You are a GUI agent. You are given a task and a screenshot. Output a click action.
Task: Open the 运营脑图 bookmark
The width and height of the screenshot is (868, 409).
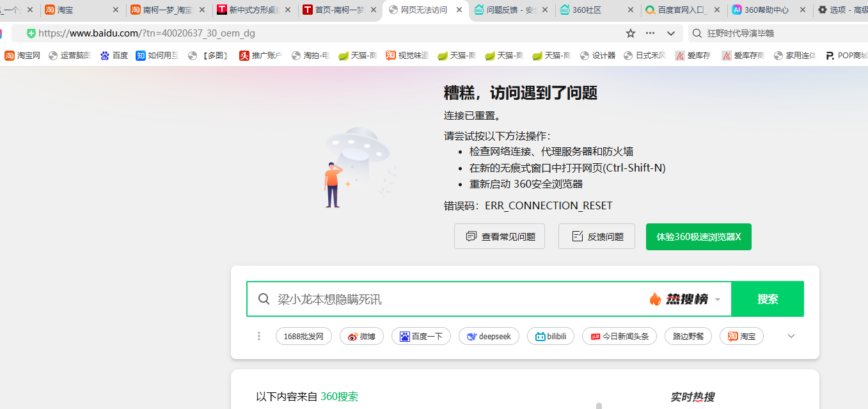pos(70,56)
